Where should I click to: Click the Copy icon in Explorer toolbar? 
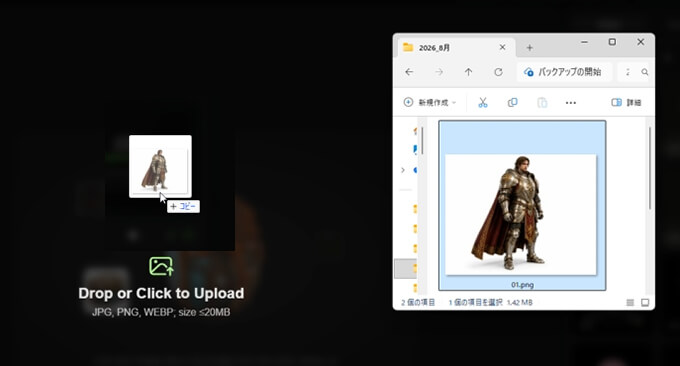click(512, 103)
